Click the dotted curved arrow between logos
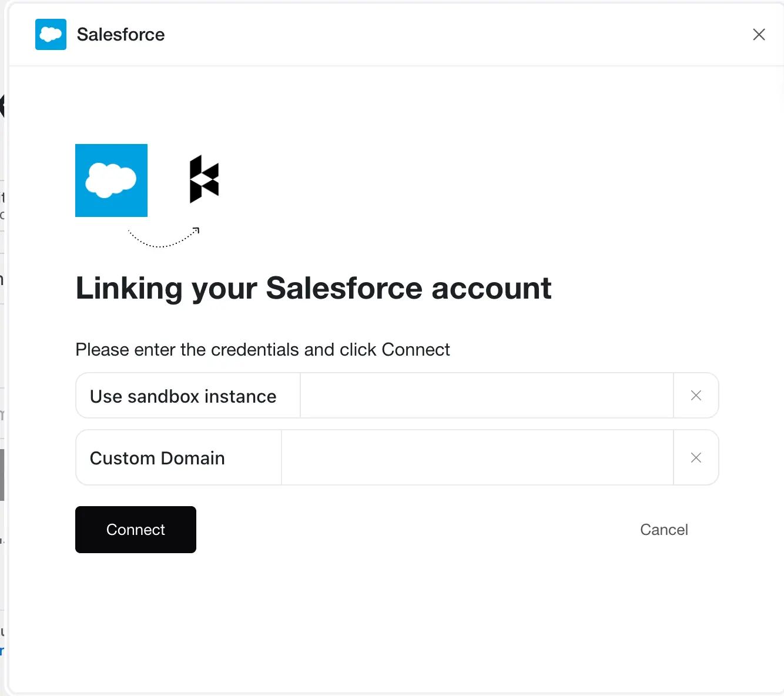This screenshot has width=784, height=696. [164, 237]
